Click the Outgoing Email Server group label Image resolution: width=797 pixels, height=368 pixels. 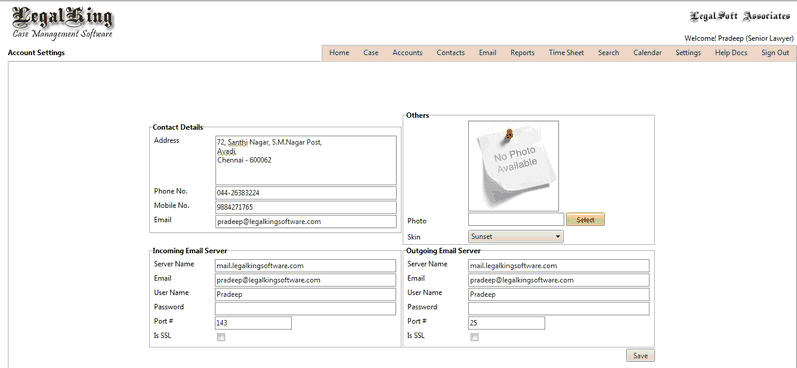click(x=443, y=251)
